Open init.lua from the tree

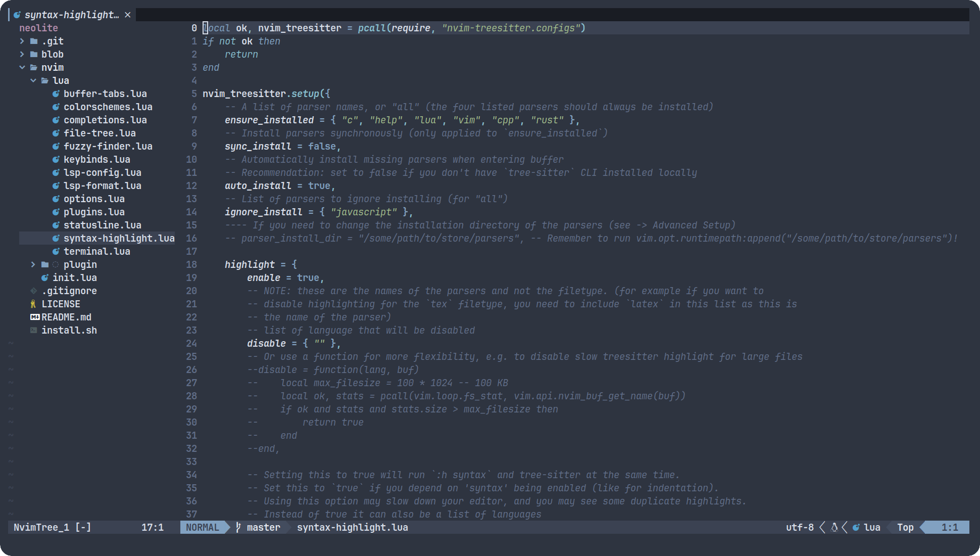[x=74, y=277]
